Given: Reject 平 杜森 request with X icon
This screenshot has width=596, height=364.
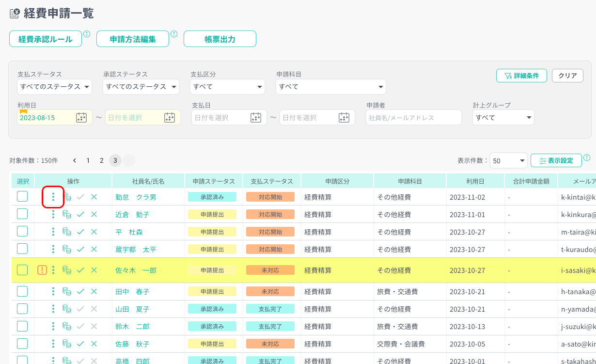Looking at the screenshot, I should click(x=94, y=232).
